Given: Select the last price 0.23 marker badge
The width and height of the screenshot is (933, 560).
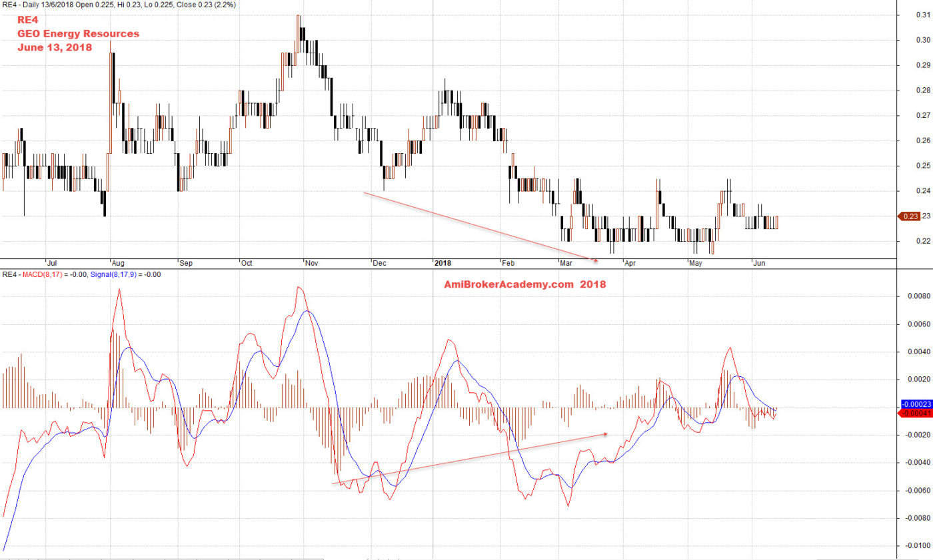Looking at the screenshot, I should tap(910, 216).
